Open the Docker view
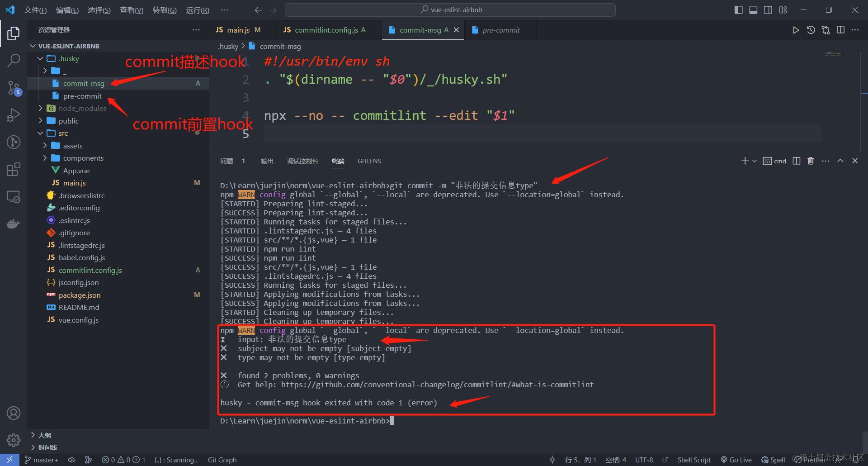 tap(14, 224)
